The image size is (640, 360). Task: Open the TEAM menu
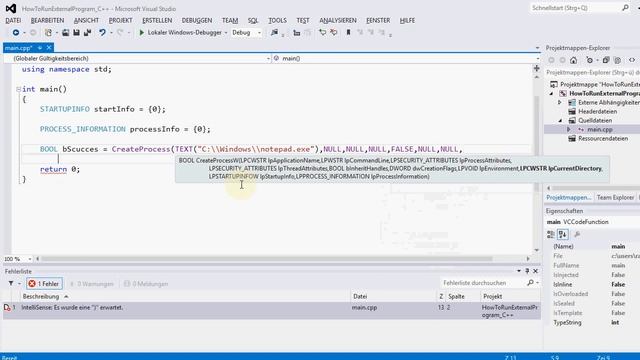(x=230, y=20)
